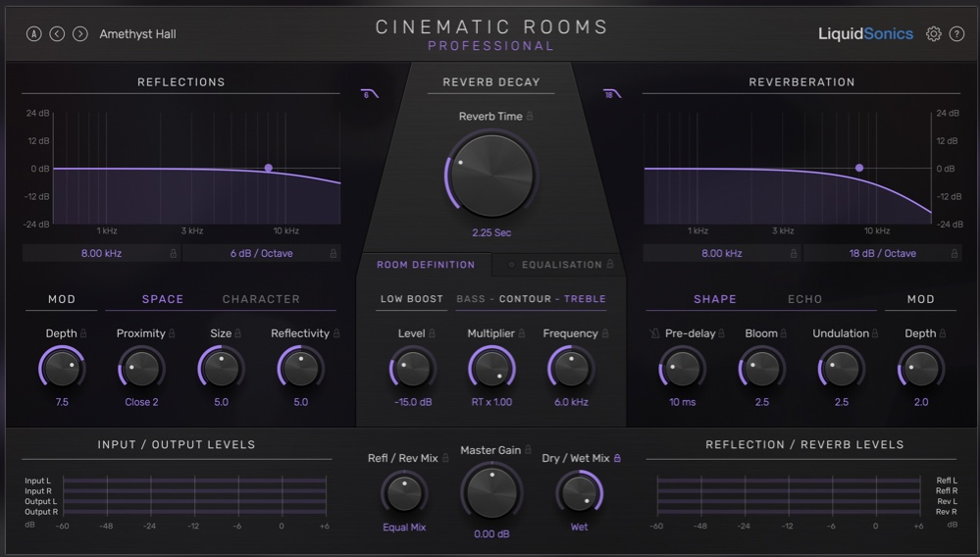Open the 6 dB / Octave slope selector
Viewport: 980px width, 557px height.
(x=261, y=254)
